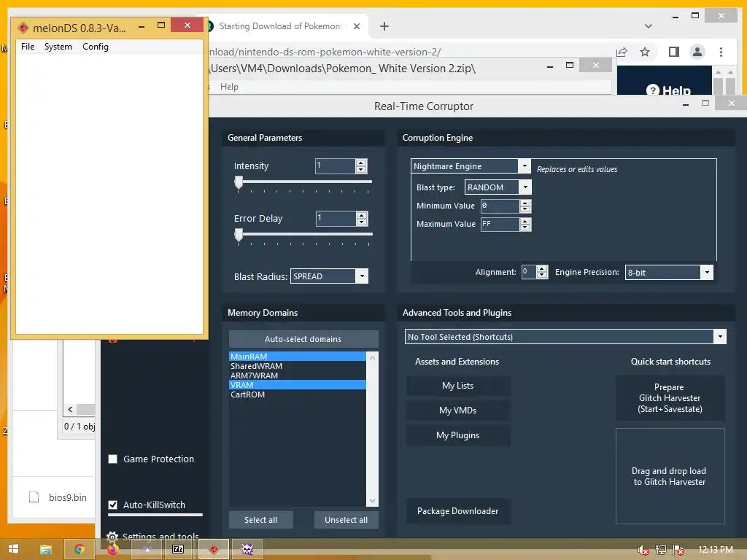Open My Plugins
The image size is (747, 560).
(458, 435)
